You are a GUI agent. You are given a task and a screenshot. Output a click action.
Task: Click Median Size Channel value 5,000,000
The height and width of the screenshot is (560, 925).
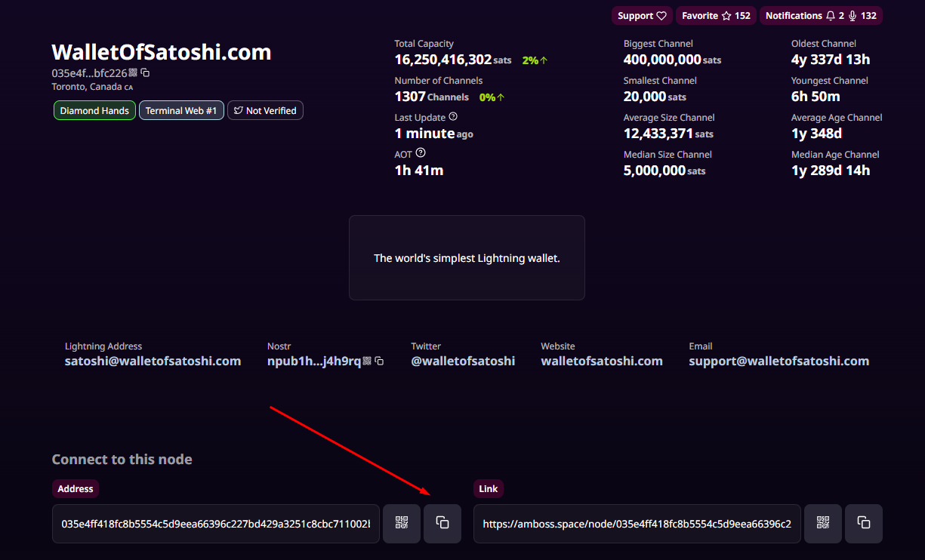(655, 171)
